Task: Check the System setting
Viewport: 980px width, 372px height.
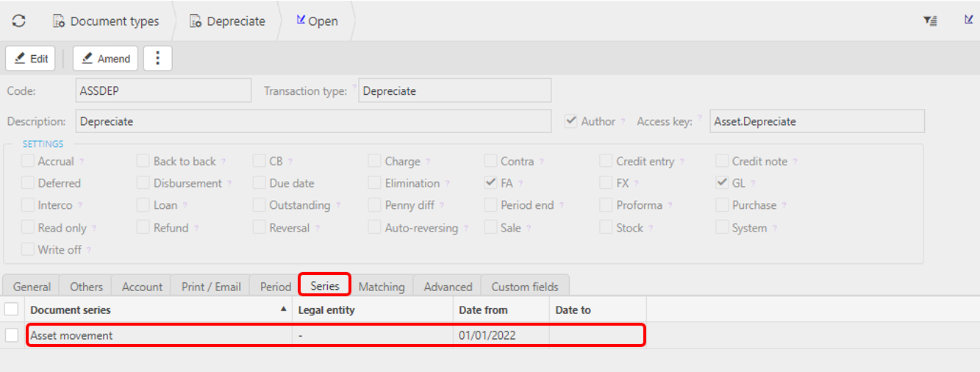Action: (721, 228)
